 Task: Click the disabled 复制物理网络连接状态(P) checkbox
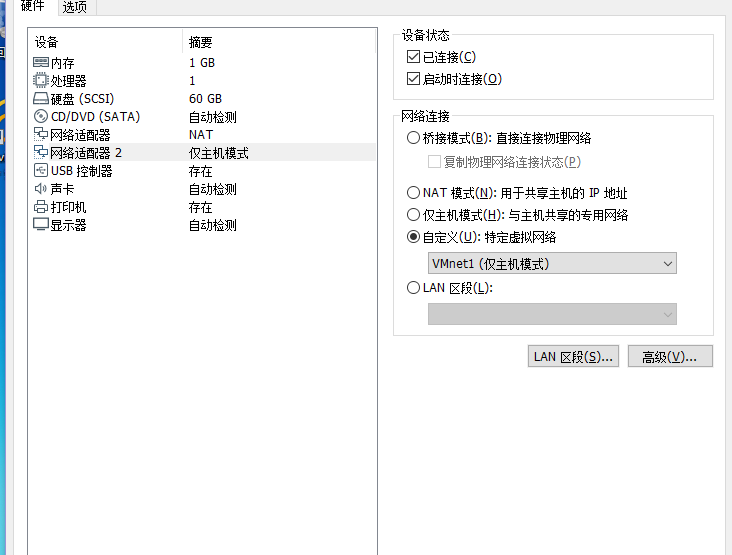434,162
